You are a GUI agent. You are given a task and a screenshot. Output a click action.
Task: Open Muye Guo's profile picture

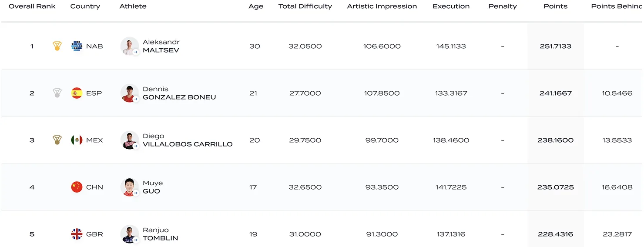(130, 187)
